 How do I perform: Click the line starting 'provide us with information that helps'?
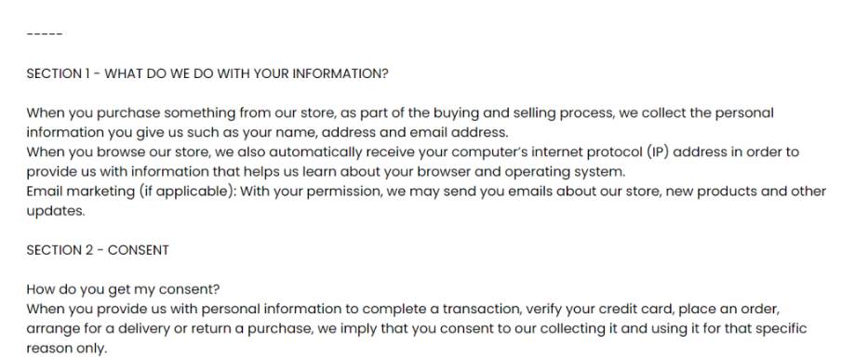(326, 172)
